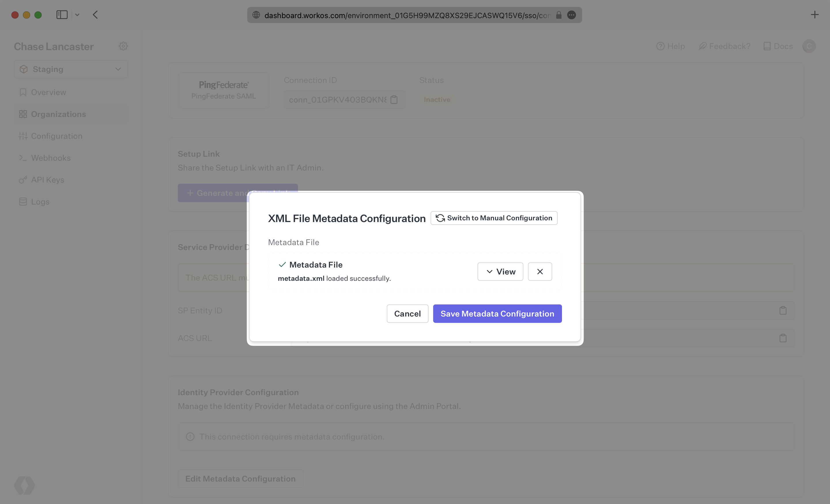Switch to Manual Configuration
Image resolution: width=830 pixels, height=504 pixels.
[493, 218]
